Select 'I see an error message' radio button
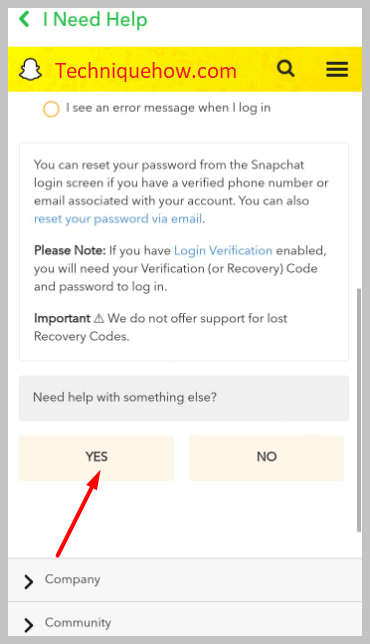 click(51, 109)
